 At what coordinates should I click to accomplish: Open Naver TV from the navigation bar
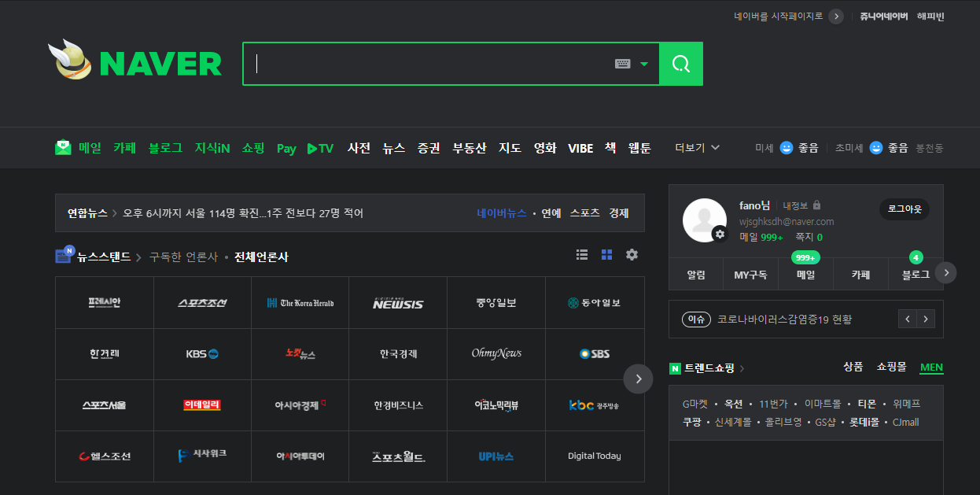pos(320,148)
